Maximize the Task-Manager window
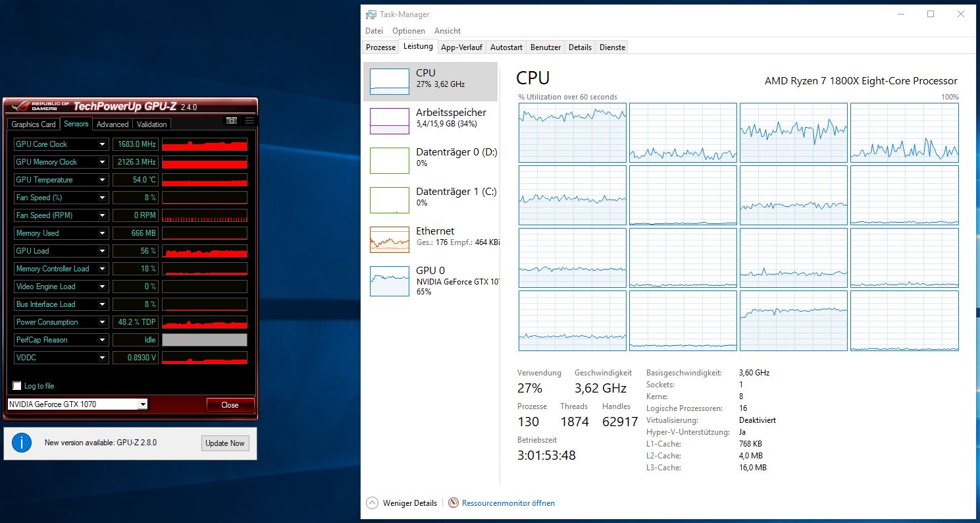980x523 pixels. pos(931,14)
